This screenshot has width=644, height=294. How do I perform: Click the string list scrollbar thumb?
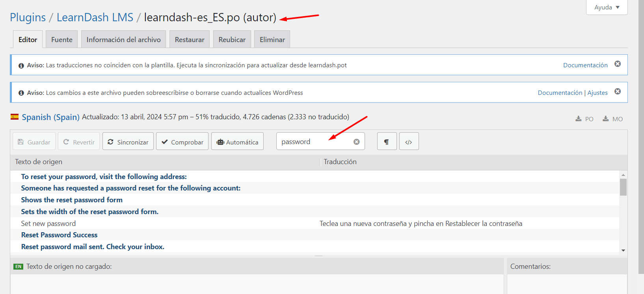(623, 187)
